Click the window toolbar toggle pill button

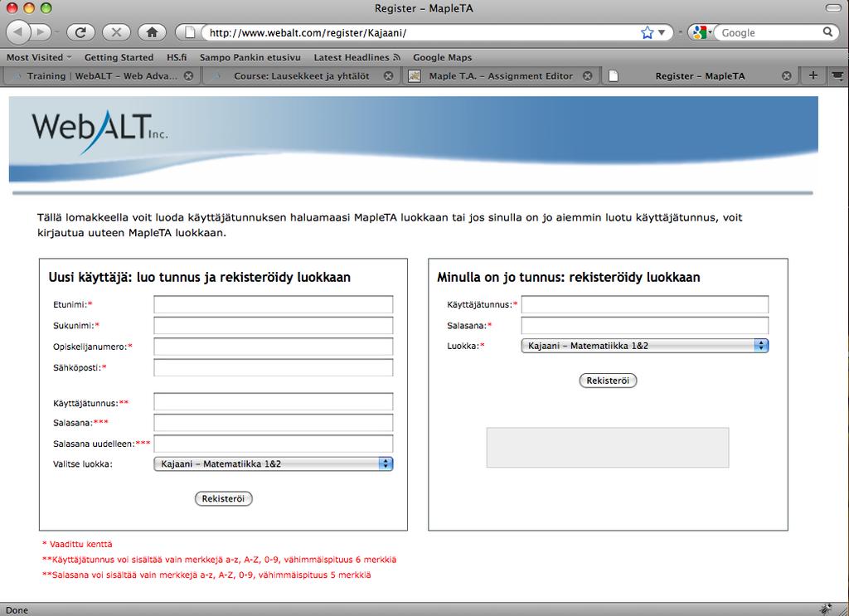tap(833, 8)
